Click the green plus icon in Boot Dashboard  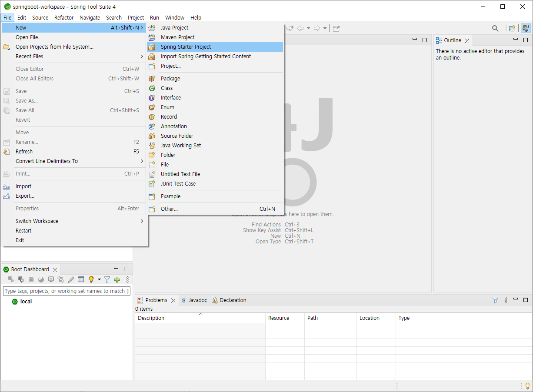click(x=117, y=279)
